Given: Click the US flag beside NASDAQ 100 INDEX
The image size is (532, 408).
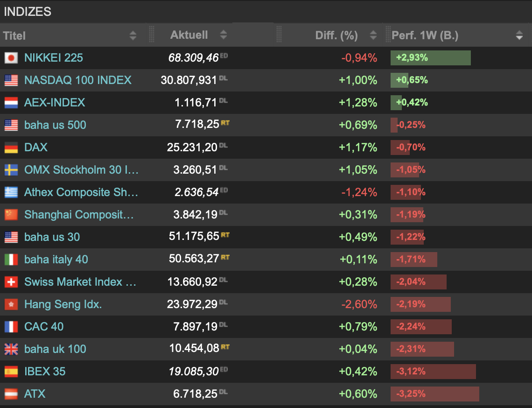Looking at the screenshot, I should point(11,80).
